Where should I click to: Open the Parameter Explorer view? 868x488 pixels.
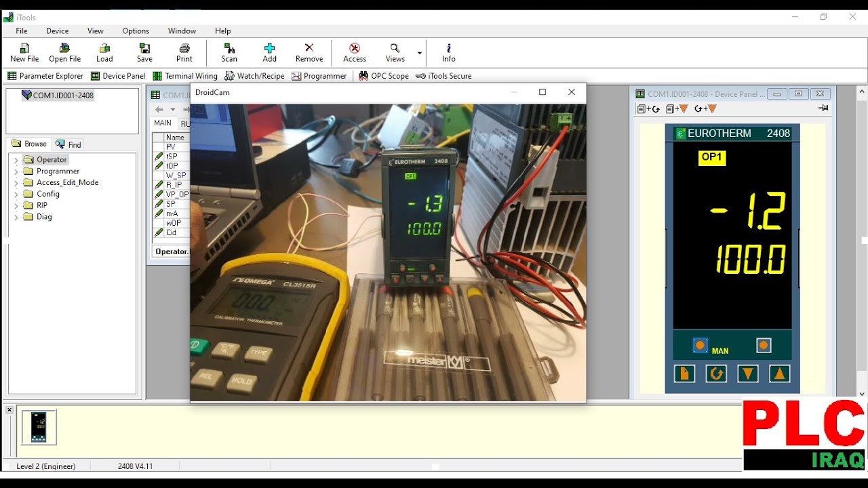45,76
